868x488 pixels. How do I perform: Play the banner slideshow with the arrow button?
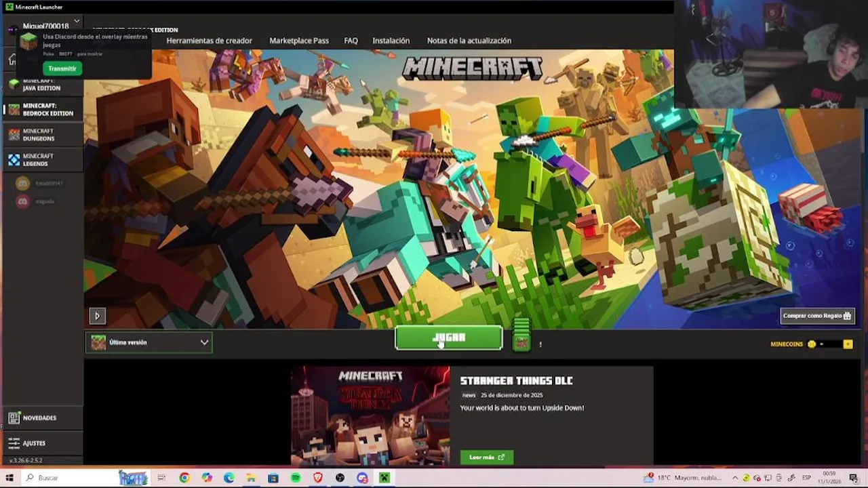(97, 316)
